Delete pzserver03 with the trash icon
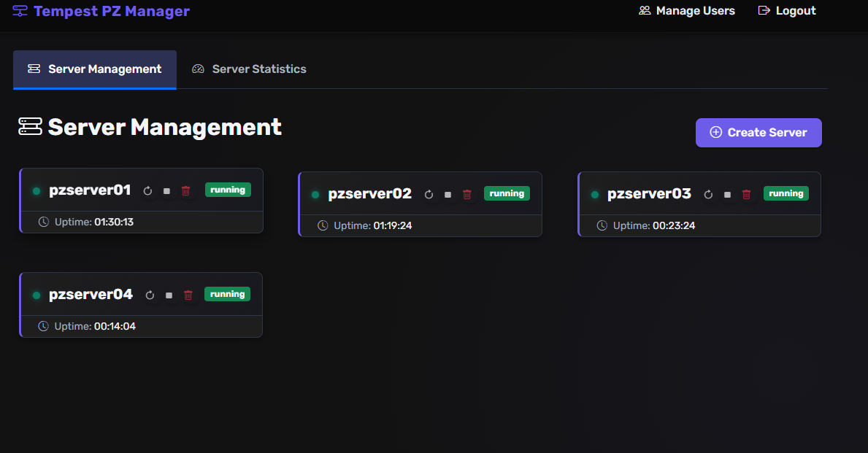Viewport: 868px width, 453px height. [x=746, y=195]
